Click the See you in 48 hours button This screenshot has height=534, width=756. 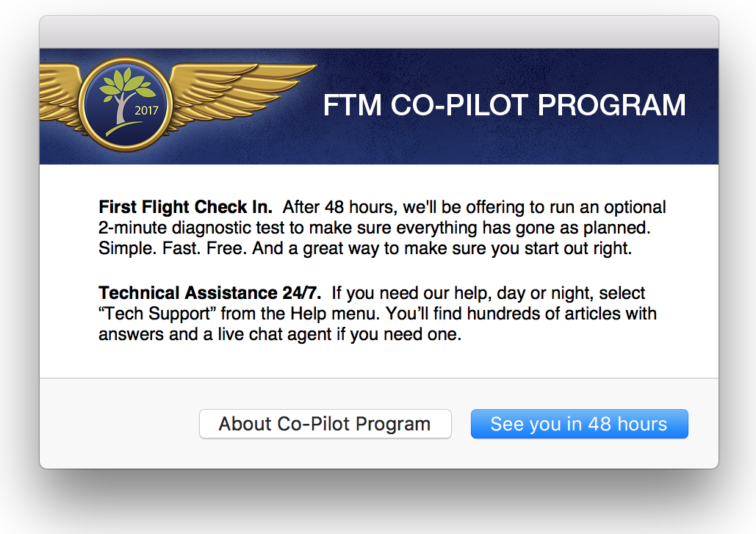click(x=579, y=424)
